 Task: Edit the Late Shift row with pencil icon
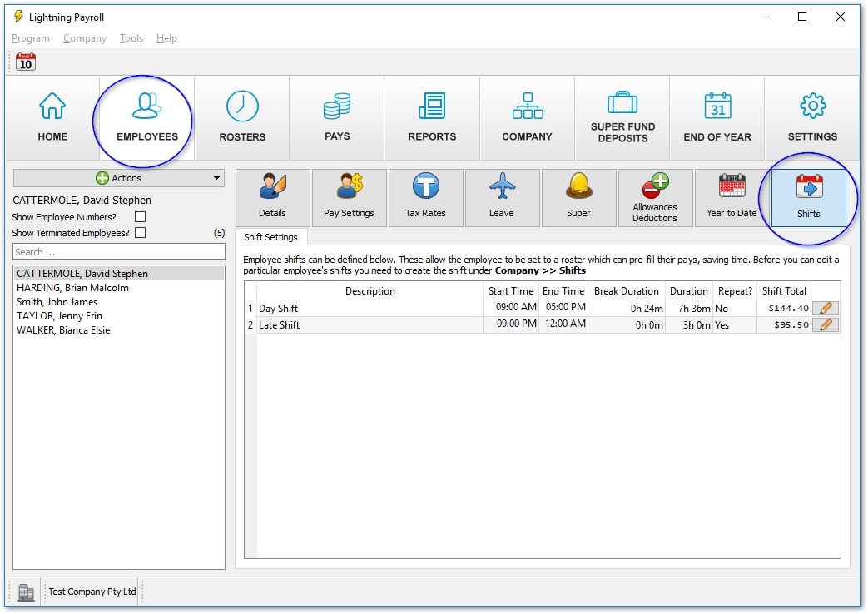pos(826,325)
